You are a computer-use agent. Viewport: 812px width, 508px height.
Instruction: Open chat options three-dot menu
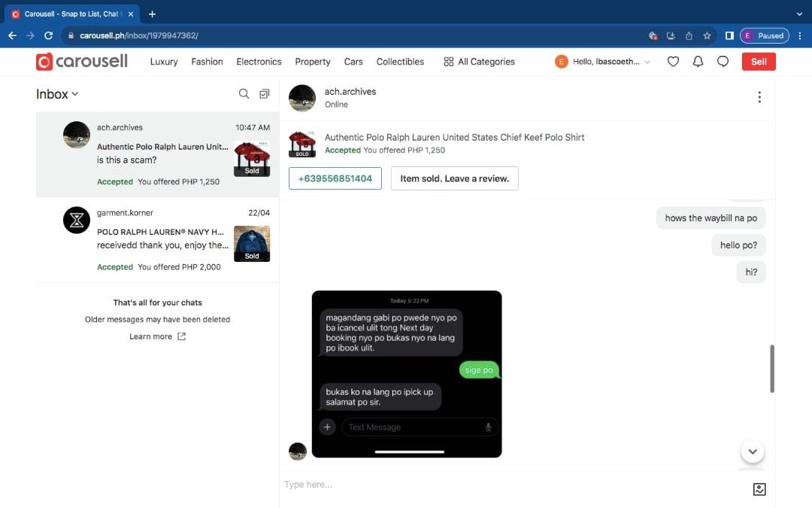click(759, 97)
